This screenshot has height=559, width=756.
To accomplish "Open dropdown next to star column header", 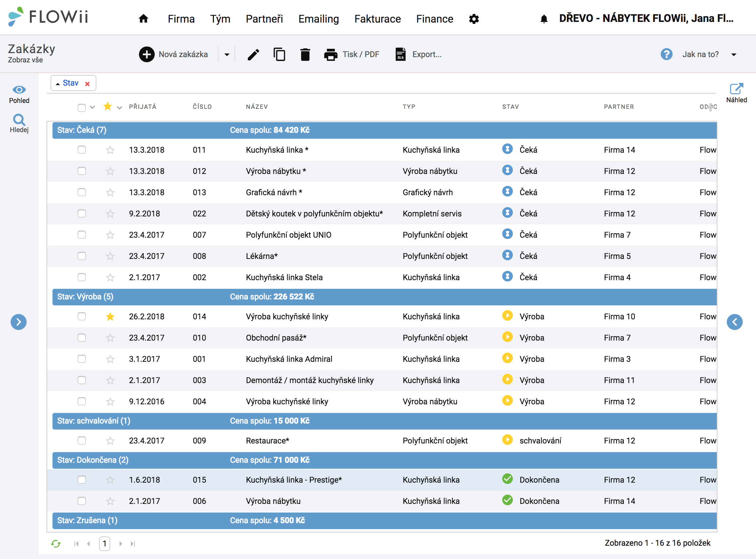I will (119, 108).
